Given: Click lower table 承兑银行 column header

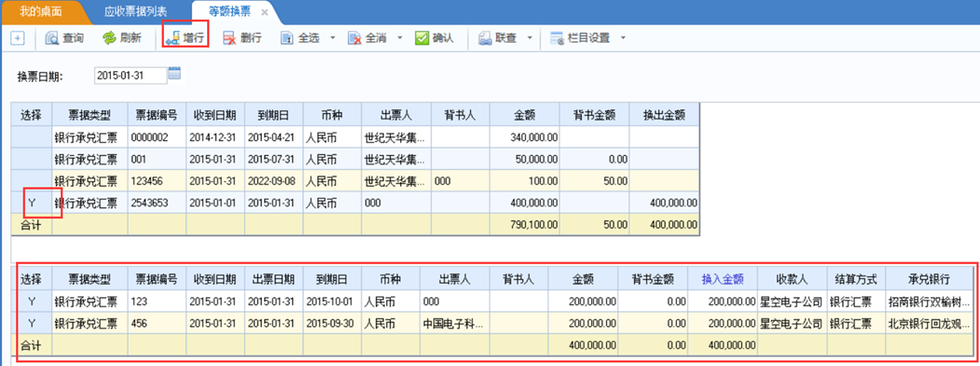Looking at the screenshot, I should click(x=930, y=278).
